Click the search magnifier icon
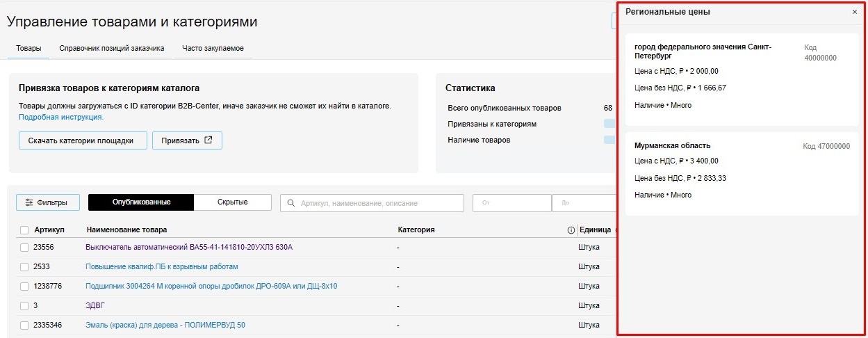The image size is (868, 338). coord(292,203)
